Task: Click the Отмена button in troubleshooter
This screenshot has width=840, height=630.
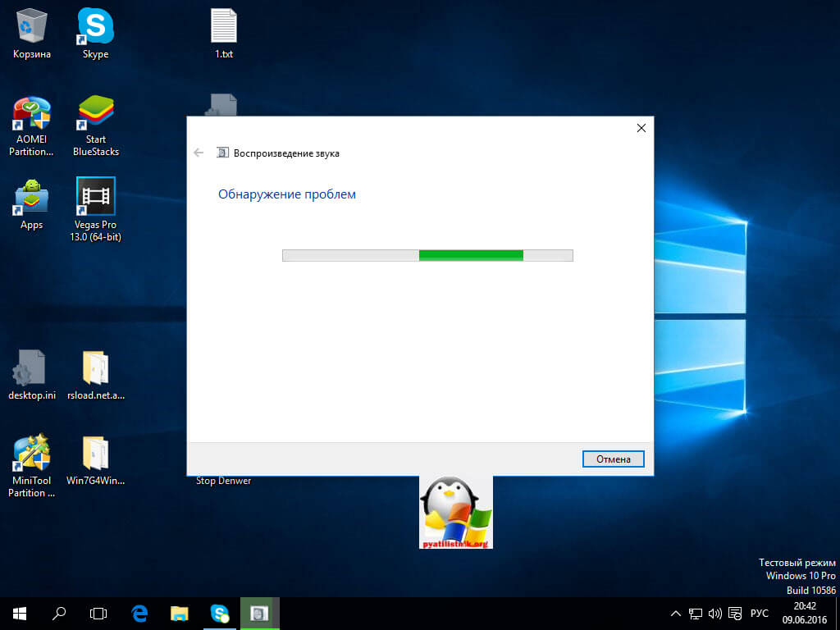Action: tap(613, 459)
